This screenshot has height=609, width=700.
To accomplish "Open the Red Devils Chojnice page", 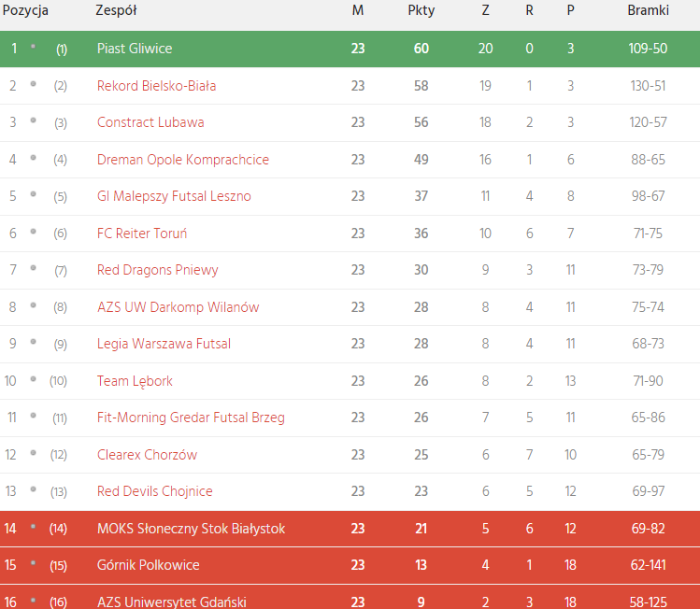I will [x=155, y=491].
